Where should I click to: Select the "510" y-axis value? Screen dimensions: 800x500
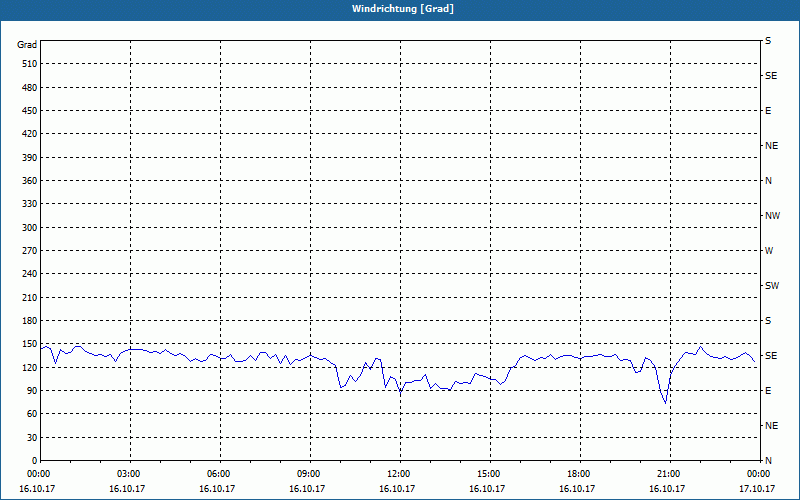[x=30, y=64]
